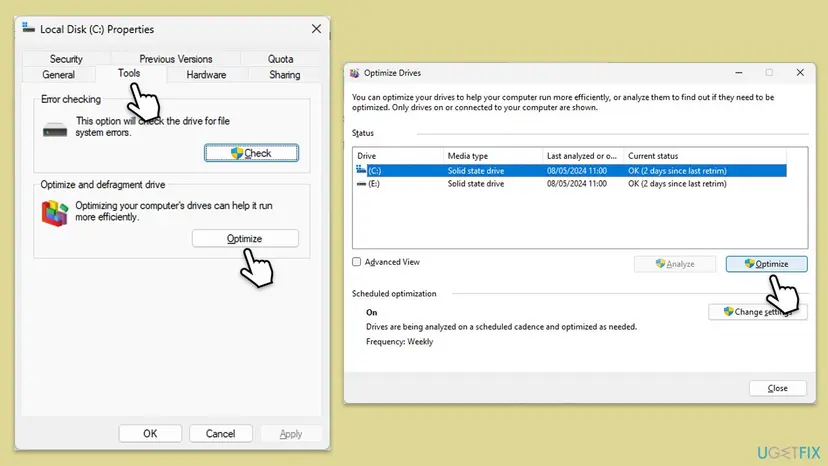
Task: Click Optimize in Local Disk Properties
Action: [x=245, y=238]
